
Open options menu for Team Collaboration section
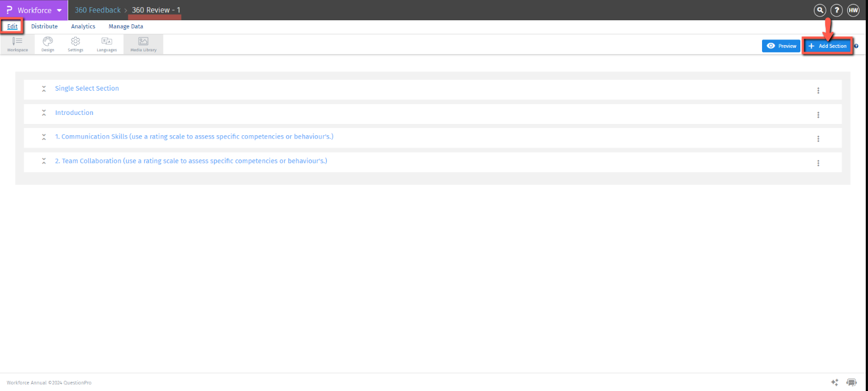818,163
